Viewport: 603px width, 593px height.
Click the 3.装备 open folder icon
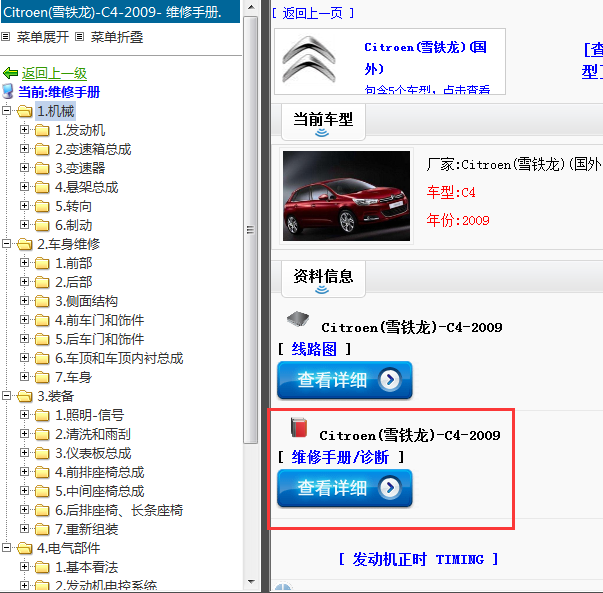[x=25, y=396]
